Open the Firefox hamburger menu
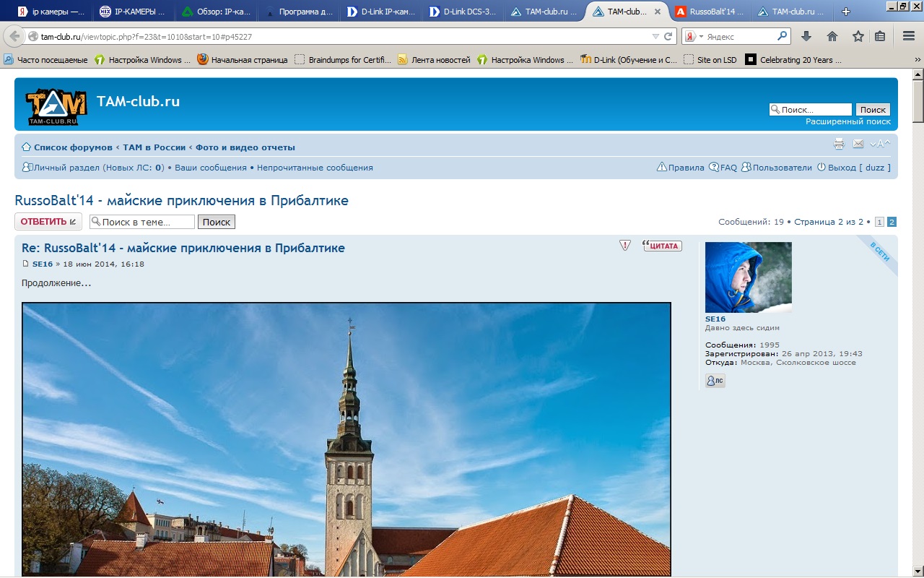924x578 pixels. 909,36
